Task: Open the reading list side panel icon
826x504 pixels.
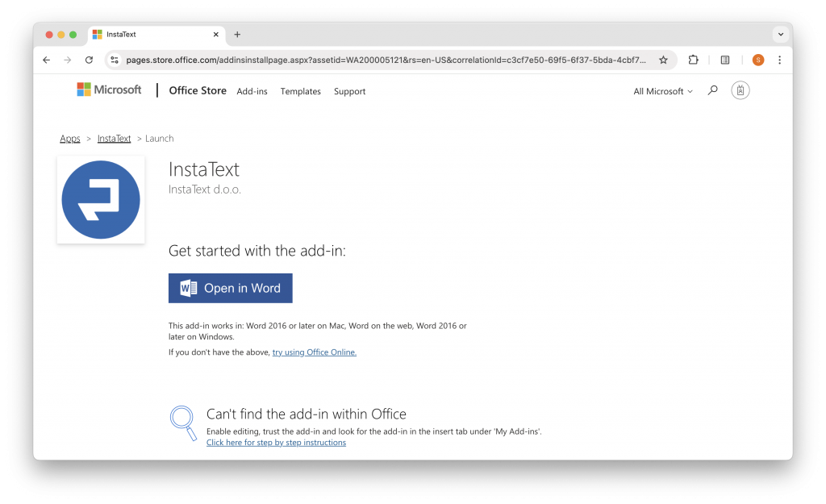Action: coord(725,60)
